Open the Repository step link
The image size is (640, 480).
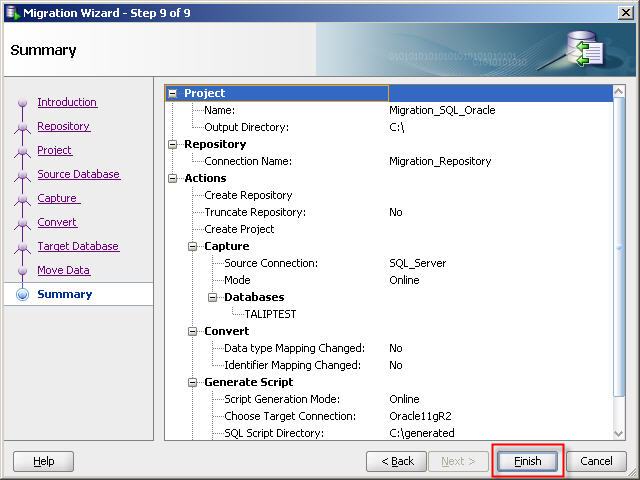pyautogui.click(x=64, y=126)
